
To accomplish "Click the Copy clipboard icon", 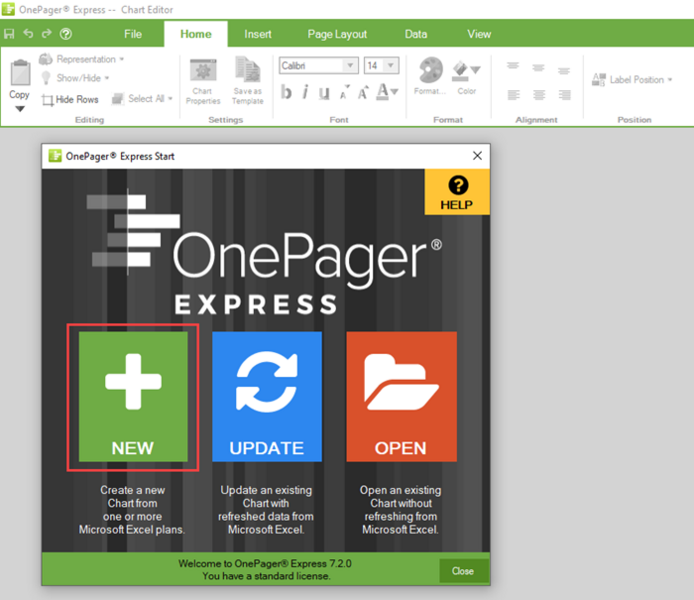I will [20, 73].
